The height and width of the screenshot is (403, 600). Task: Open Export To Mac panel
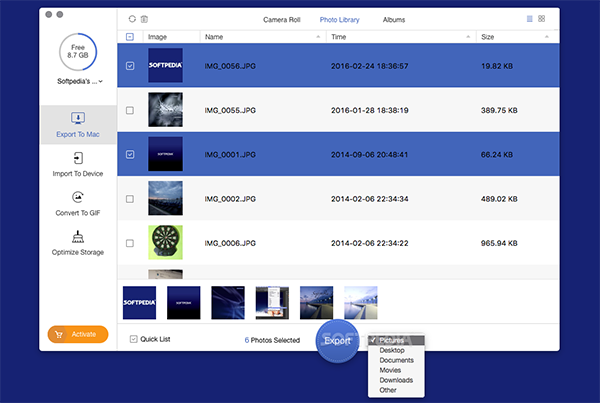point(78,124)
